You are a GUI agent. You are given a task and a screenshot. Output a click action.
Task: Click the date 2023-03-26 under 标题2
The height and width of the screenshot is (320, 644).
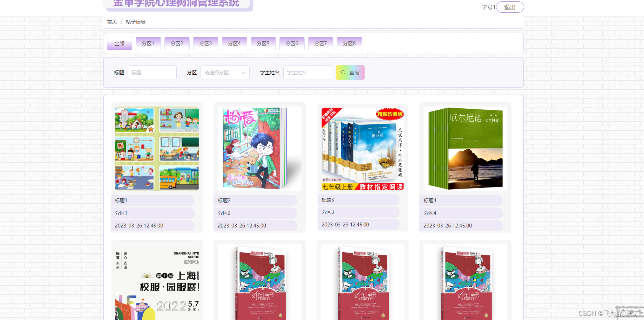[x=242, y=226]
